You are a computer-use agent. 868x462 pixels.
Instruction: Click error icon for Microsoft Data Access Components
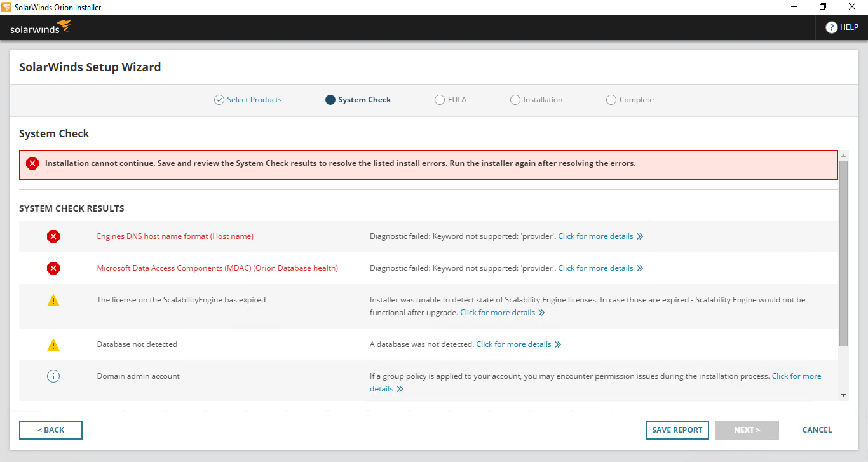click(53, 268)
